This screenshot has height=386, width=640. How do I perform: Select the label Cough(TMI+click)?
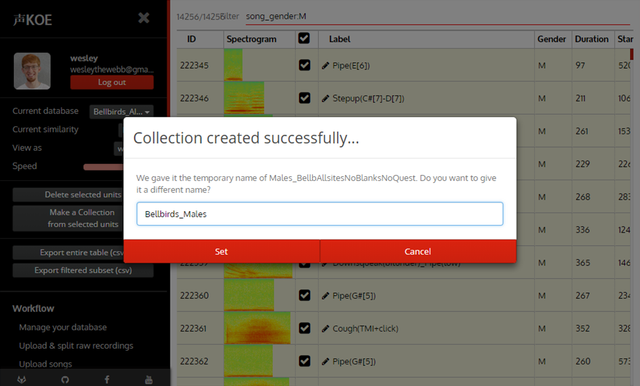(x=365, y=328)
